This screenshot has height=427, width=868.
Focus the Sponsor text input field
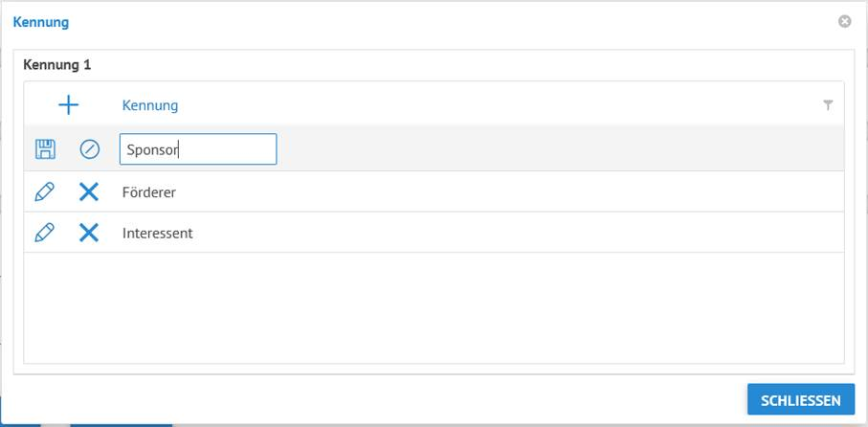pyautogui.click(x=198, y=149)
